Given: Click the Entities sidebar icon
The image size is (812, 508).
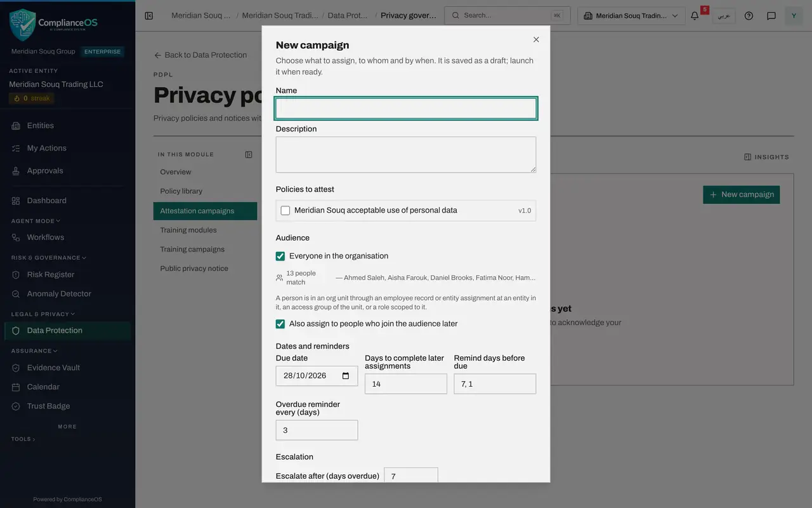Looking at the screenshot, I should pos(16,126).
